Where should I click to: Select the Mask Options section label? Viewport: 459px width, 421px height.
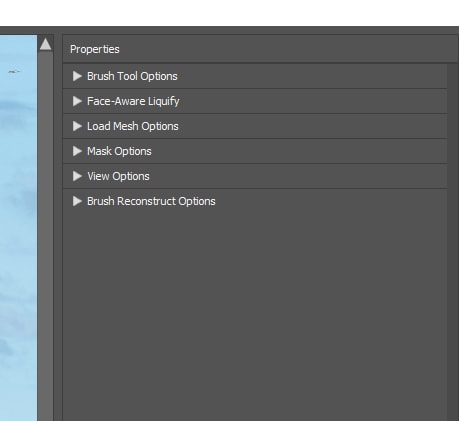click(x=119, y=151)
